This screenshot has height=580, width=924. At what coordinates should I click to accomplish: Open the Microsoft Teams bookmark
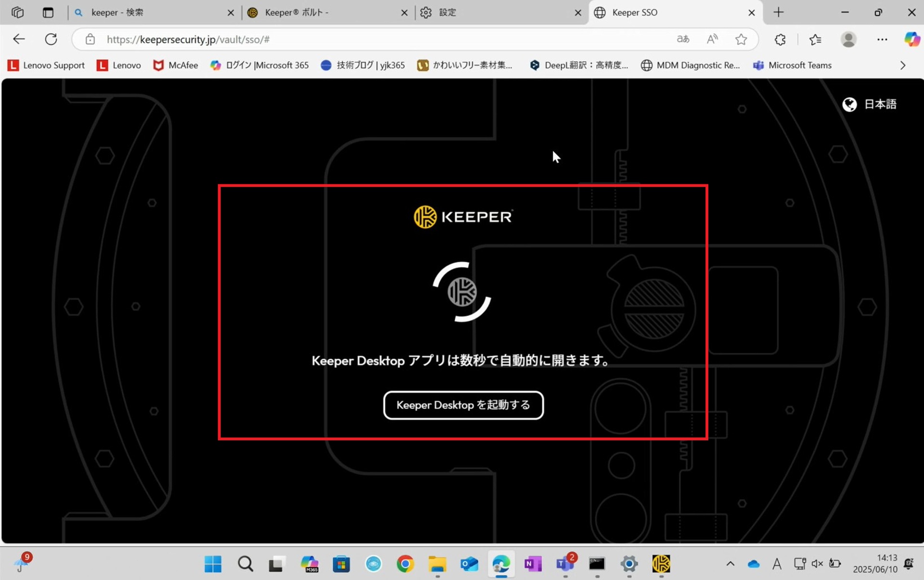click(792, 65)
